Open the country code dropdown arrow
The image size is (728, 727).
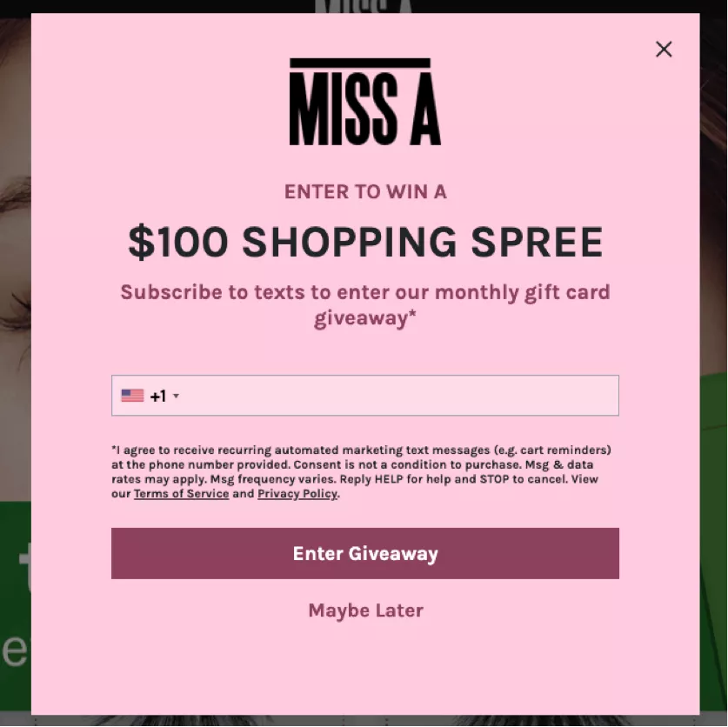(x=176, y=396)
